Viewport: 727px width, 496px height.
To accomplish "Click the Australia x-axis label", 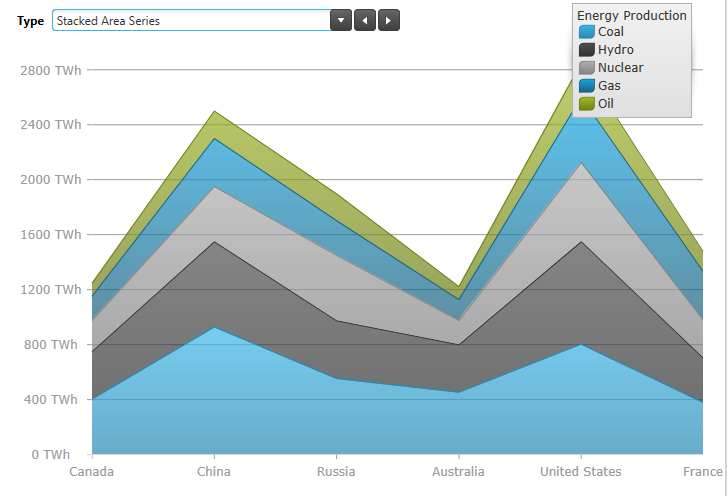I will tap(458, 472).
